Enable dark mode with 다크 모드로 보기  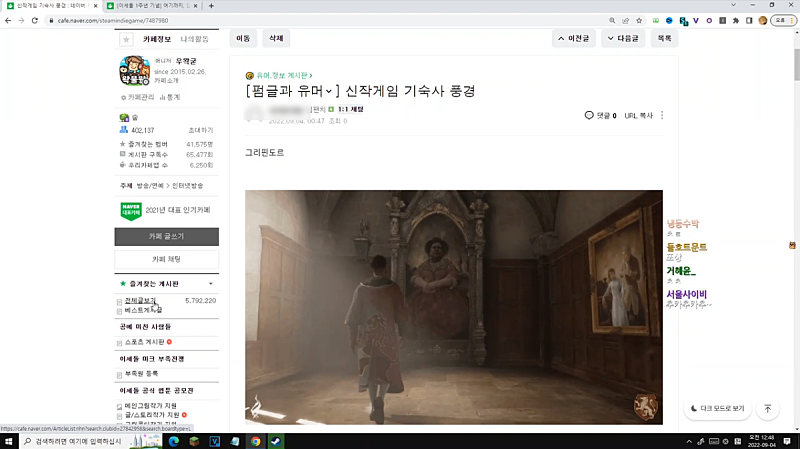pyautogui.click(x=717, y=408)
